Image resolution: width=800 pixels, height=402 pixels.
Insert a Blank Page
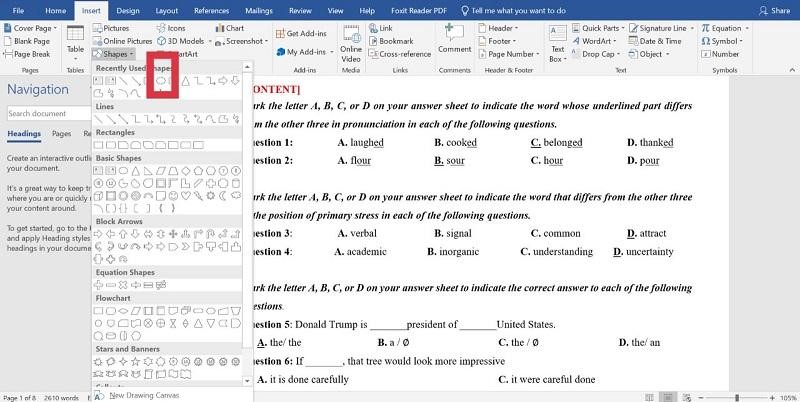pyautogui.click(x=27, y=41)
